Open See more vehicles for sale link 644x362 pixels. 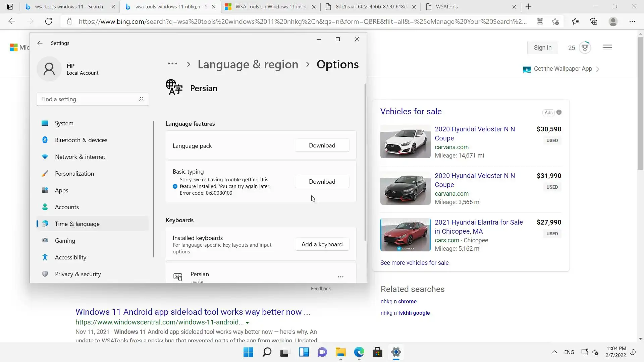tap(414, 263)
